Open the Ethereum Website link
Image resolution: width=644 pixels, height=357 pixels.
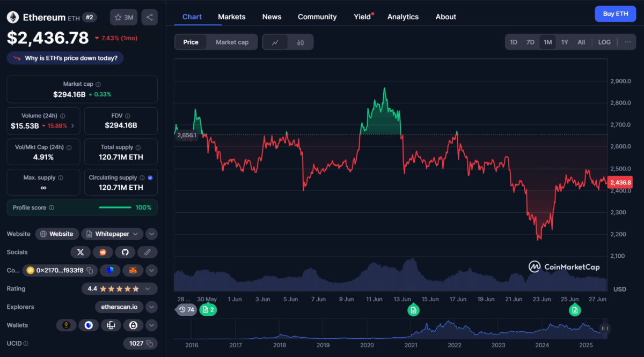pyautogui.click(x=57, y=234)
